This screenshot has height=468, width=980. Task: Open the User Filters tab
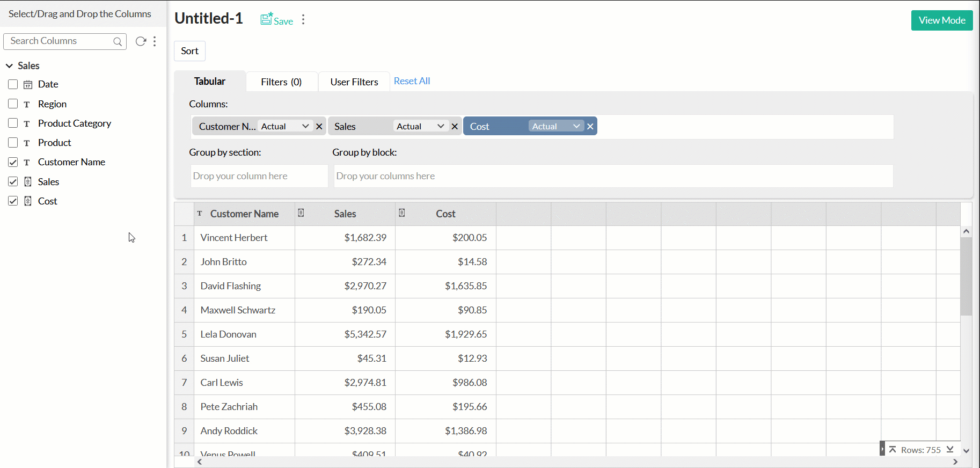(x=354, y=82)
